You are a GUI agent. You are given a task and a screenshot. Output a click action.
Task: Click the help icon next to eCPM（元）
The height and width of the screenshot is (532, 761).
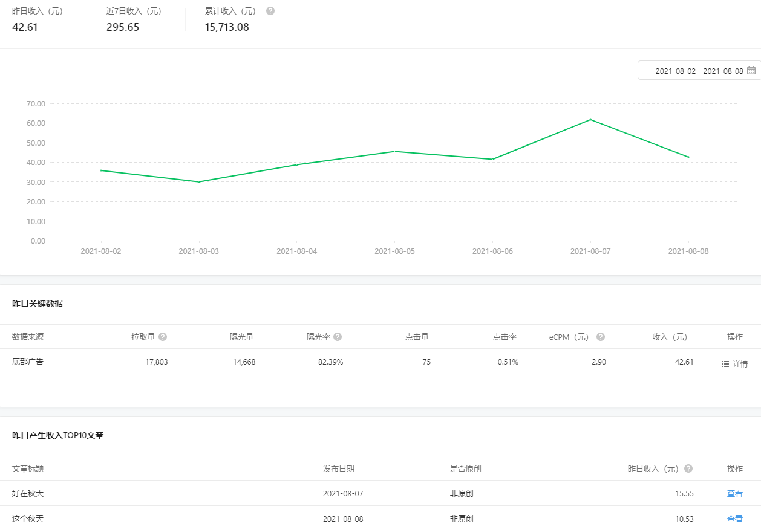pos(600,337)
